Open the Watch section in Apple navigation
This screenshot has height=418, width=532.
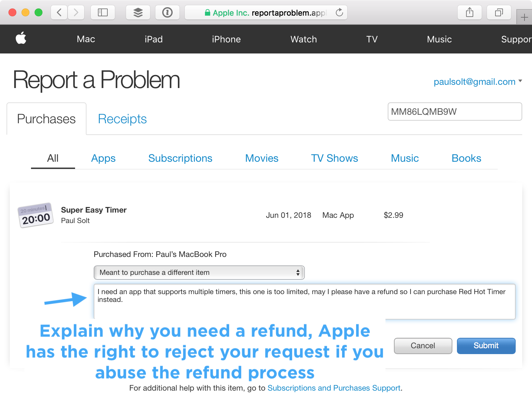pyautogui.click(x=303, y=39)
